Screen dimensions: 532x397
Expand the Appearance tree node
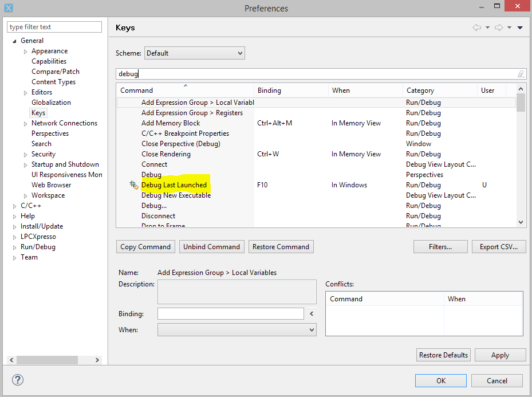tap(25, 52)
